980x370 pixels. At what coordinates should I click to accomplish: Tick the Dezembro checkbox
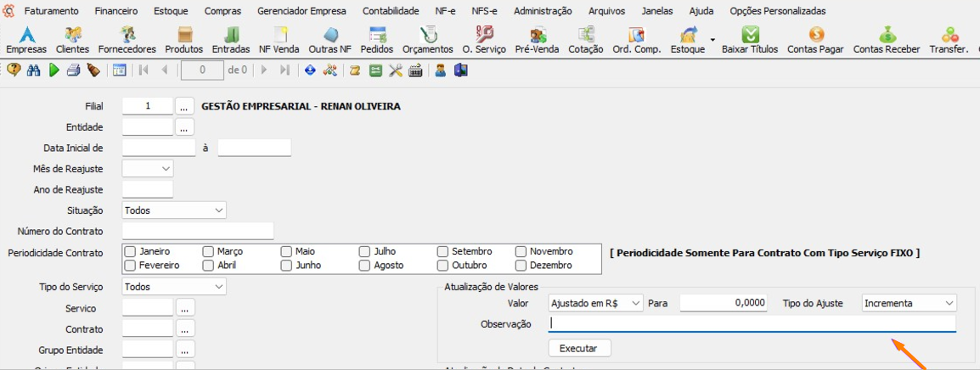click(x=521, y=266)
